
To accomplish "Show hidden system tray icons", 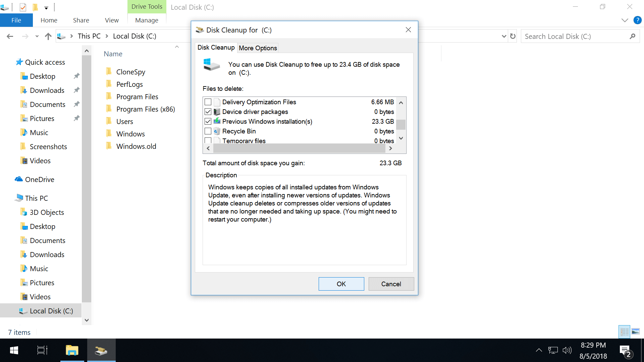I will (539, 351).
